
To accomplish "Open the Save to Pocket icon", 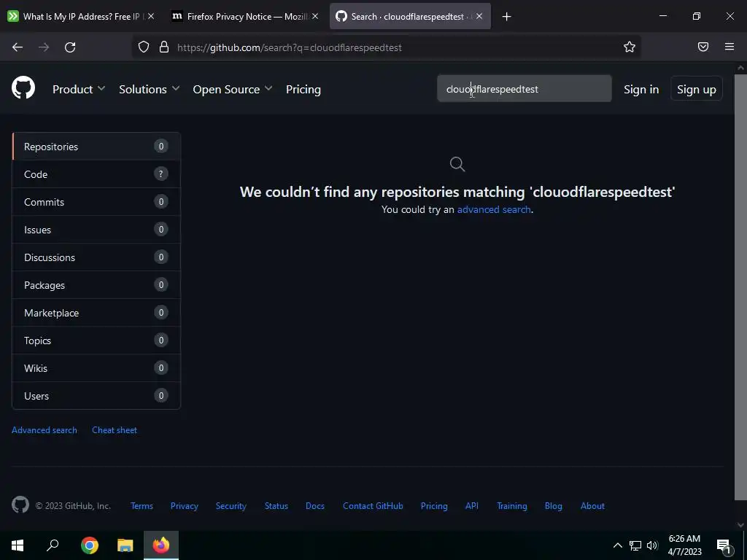I will click(703, 47).
